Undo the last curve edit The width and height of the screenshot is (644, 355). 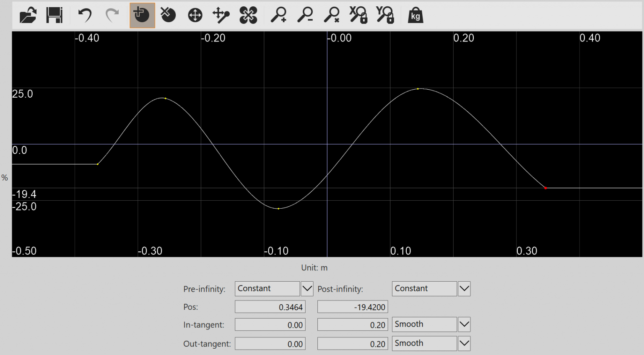point(84,15)
